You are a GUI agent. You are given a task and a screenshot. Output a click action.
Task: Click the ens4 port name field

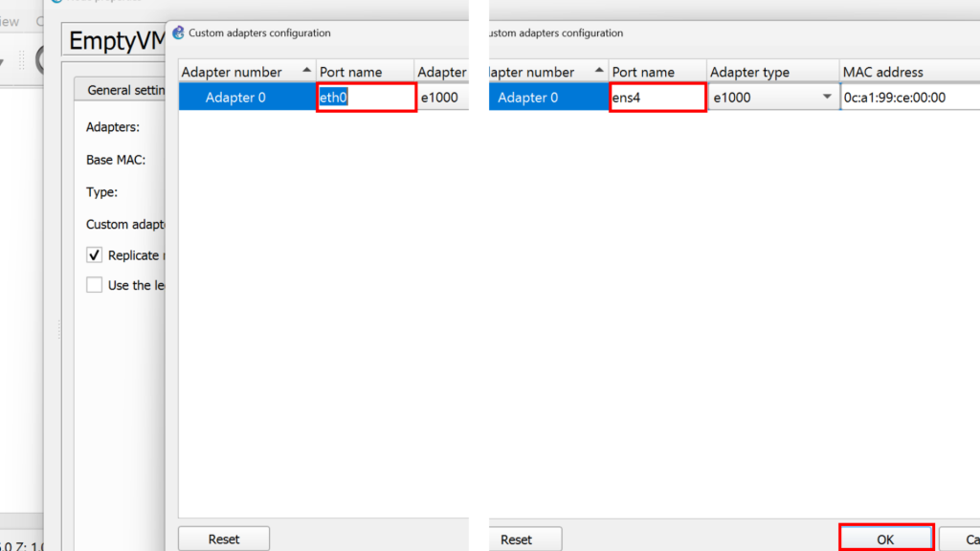(657, 98)
